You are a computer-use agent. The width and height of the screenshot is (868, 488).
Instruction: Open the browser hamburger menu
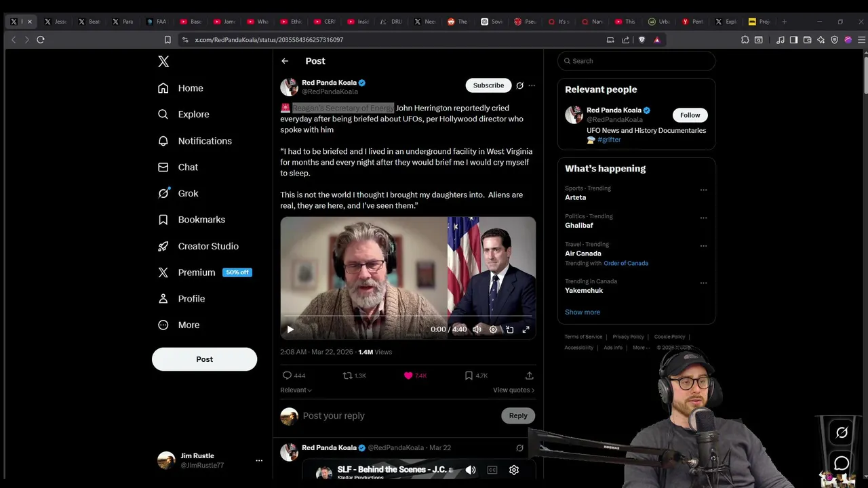click(861, 40)
